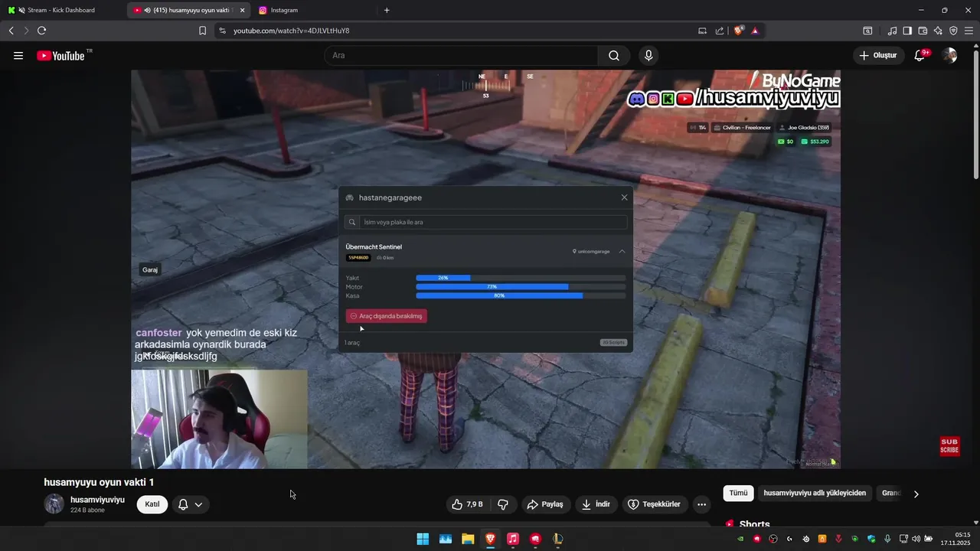Viewport: 980px width, 551px height.
Task: Open File Explorer from the taskbar
Action: (x=468, y=540)
